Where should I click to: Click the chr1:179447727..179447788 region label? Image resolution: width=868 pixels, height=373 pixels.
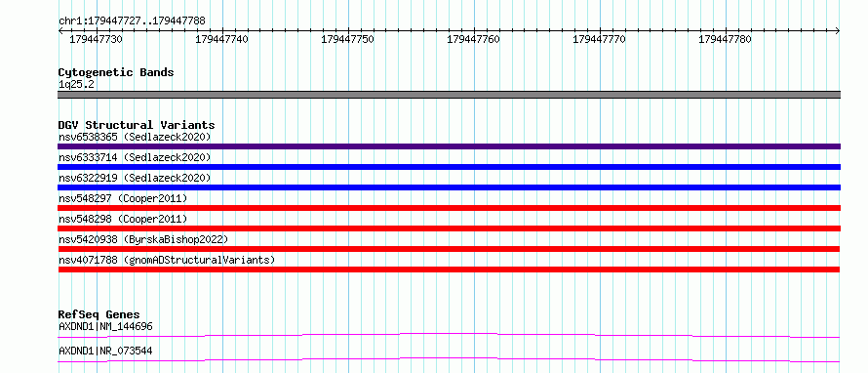tap(132, 21)
